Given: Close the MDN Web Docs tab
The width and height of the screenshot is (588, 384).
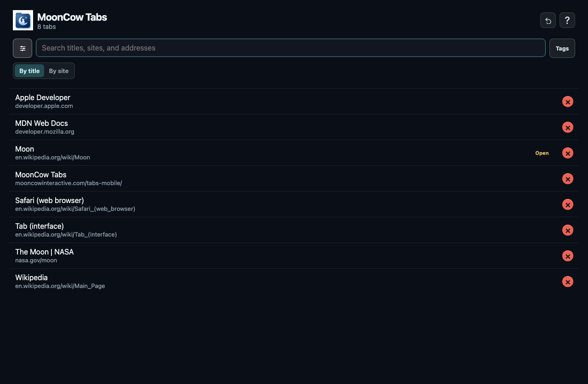Looking at the screenshot, I should point(568,127).
